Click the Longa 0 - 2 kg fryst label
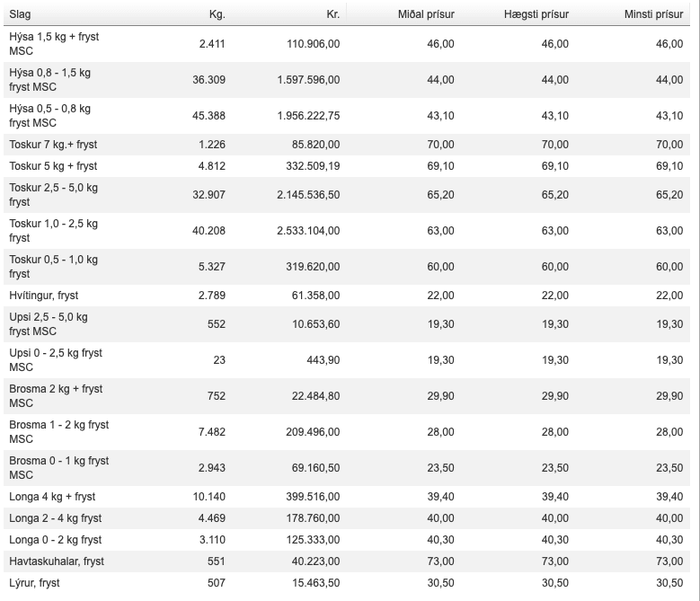700x601 pixels. [x=55, y=540]
